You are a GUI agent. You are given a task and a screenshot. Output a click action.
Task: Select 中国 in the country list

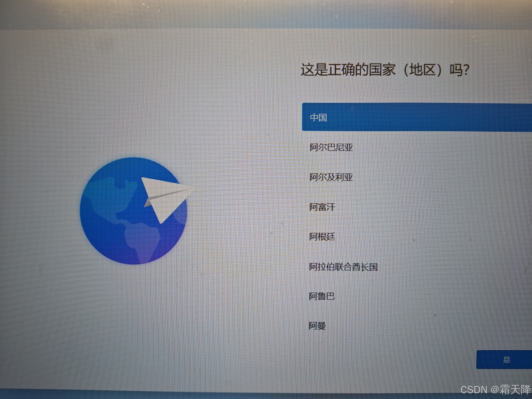pos(318,118)
